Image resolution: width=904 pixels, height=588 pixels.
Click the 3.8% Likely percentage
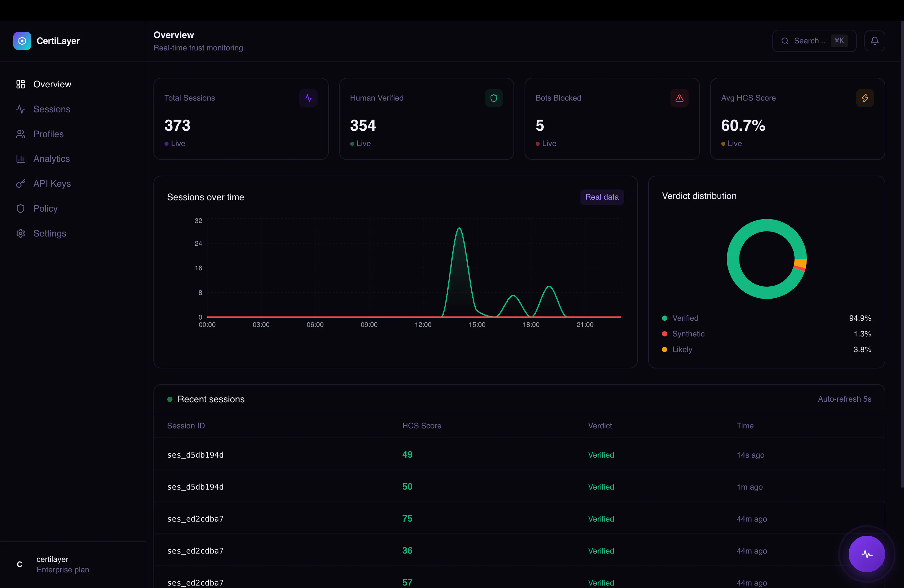tap(862, 349)
